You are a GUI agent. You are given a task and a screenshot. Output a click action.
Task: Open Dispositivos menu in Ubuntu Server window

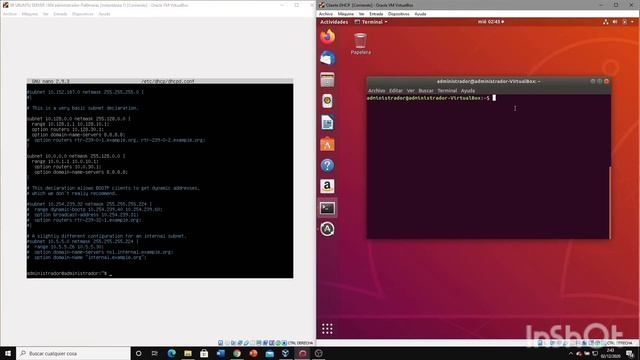83,14
